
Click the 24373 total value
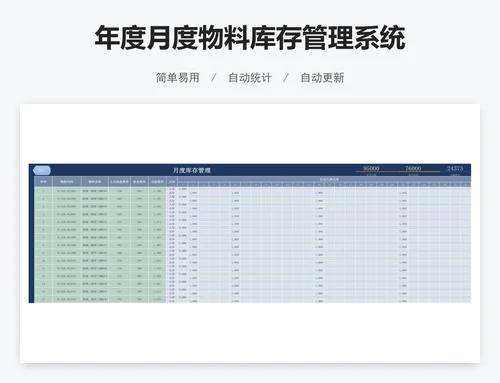pos(455,168)
